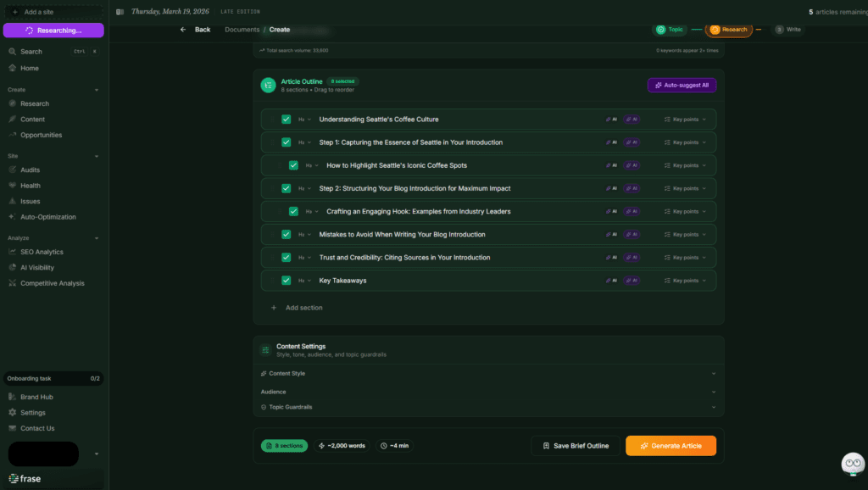Open Audits via its sidebar icon
The width and height of the screenshot is (868, 490).
[13, 170]
